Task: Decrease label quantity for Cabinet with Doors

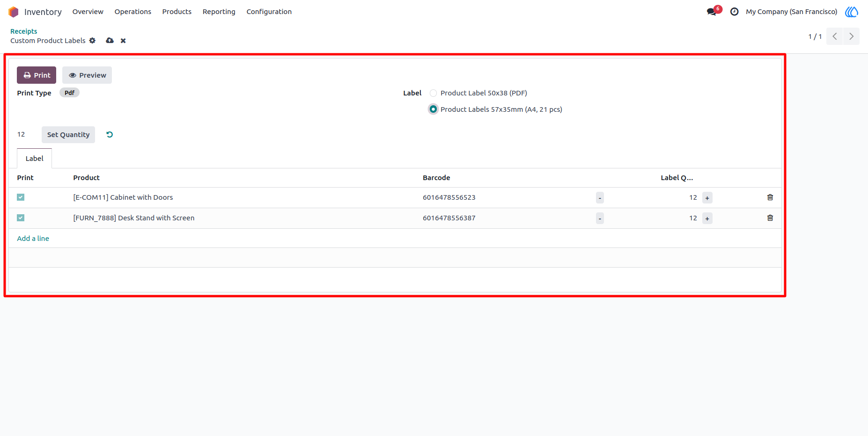Action: point(600,198)
